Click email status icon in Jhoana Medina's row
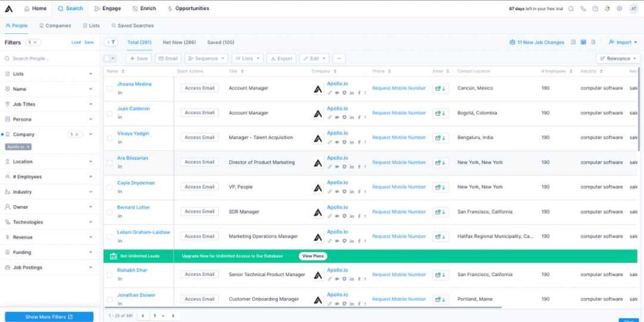This screenshot has width=644, height=322. [x=440, y=88]
